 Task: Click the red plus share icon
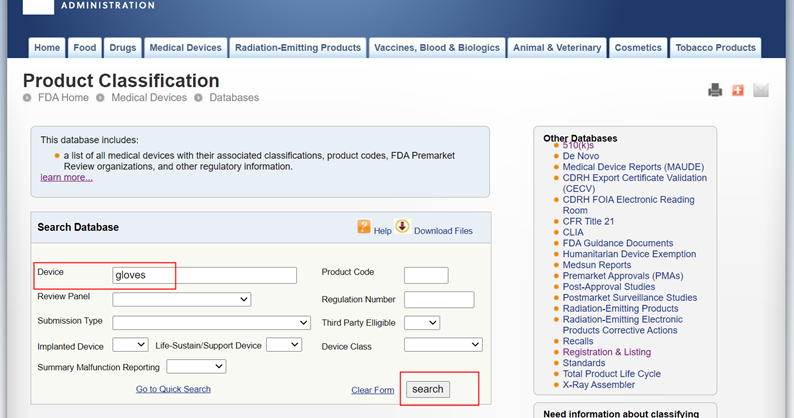pyautogui.click(x=738, y=91)
